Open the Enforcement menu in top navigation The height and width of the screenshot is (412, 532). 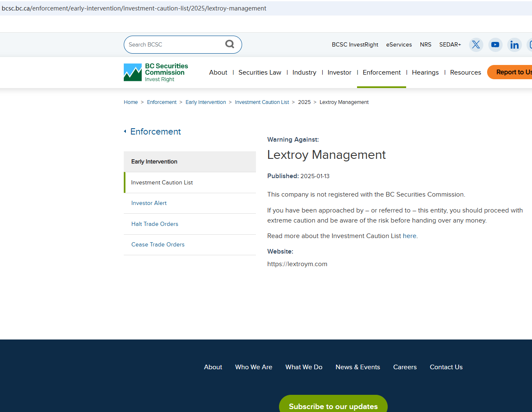coord(382,73)
